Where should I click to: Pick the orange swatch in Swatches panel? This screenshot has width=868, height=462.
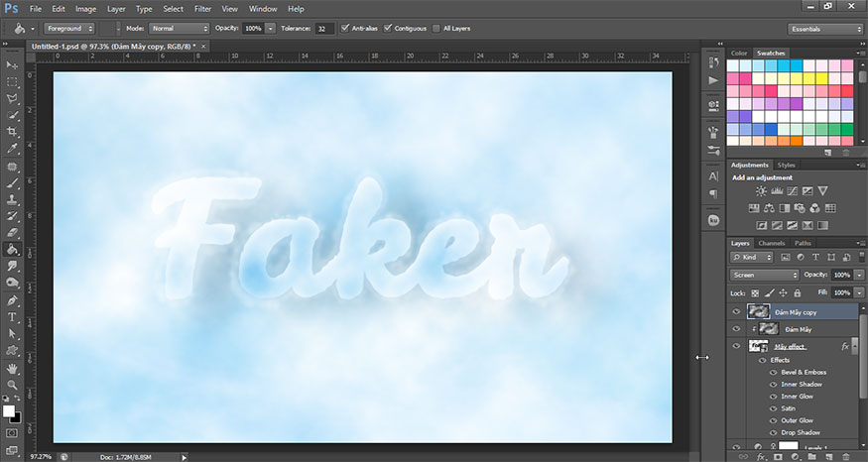pyautogui.click(x=797, y=142)
